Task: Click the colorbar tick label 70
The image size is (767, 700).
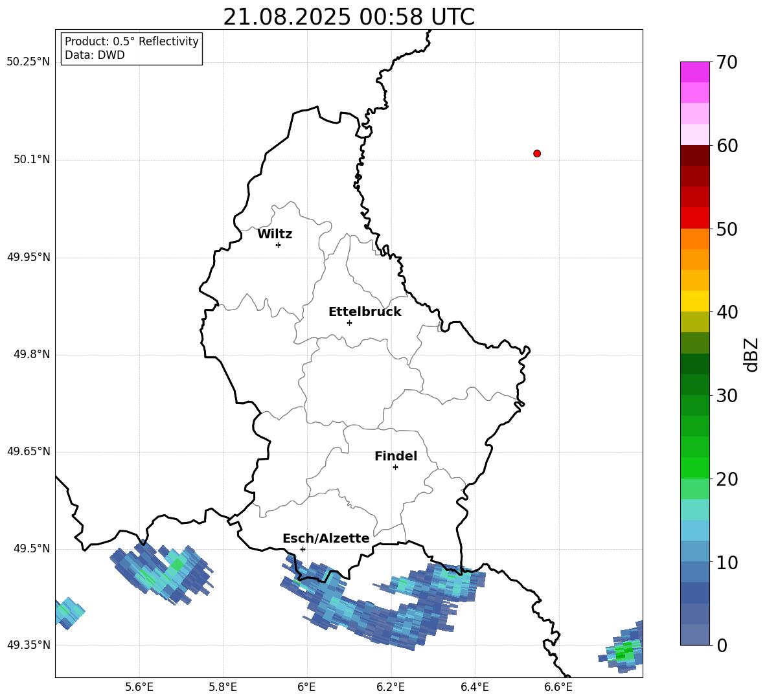Action: 727,63
